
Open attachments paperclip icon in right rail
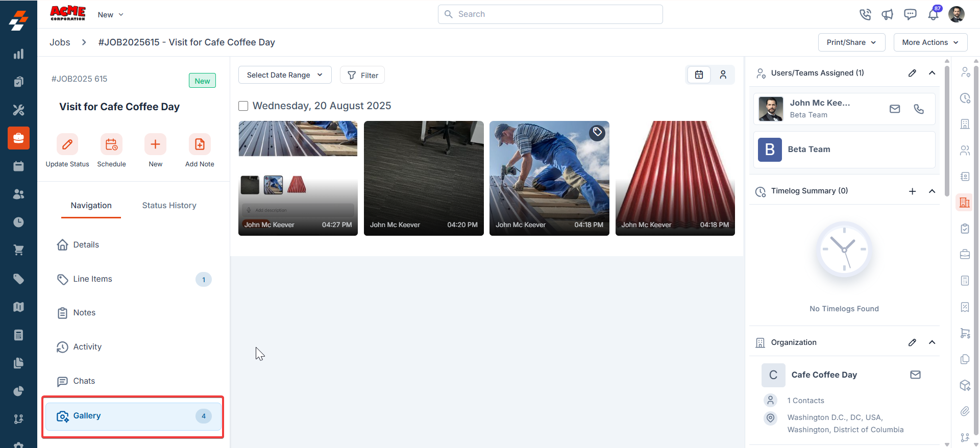pyautogui.click(x=965, y=411)
